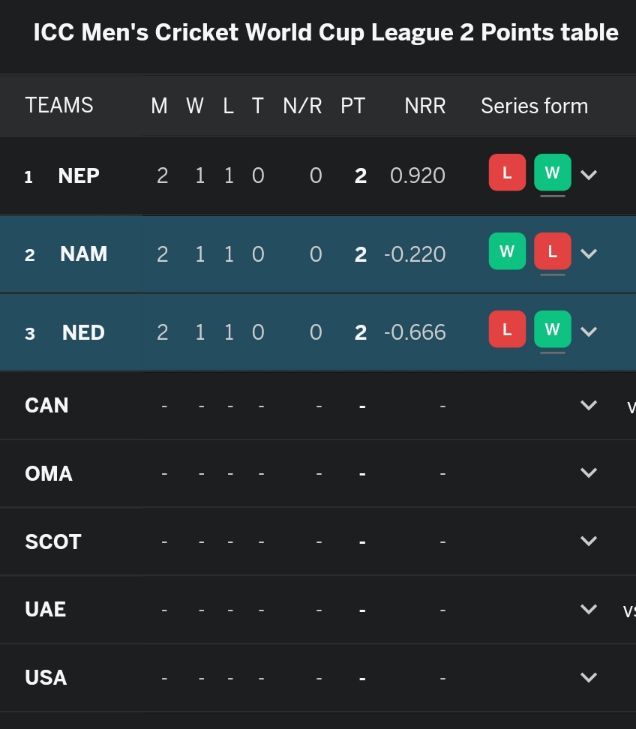Click the Series form column header
The image size is (636, 729).
click(x=534, y=106)
